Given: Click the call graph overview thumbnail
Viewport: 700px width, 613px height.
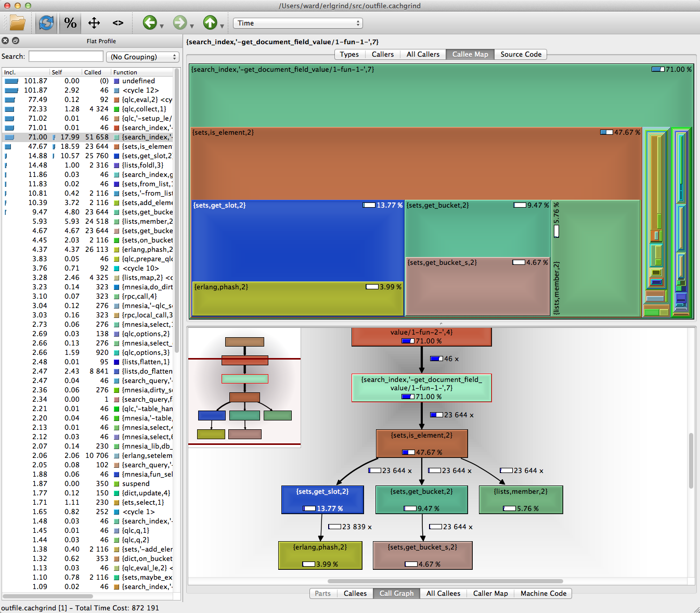Looking at the screenshot, I should pos(244,388).
